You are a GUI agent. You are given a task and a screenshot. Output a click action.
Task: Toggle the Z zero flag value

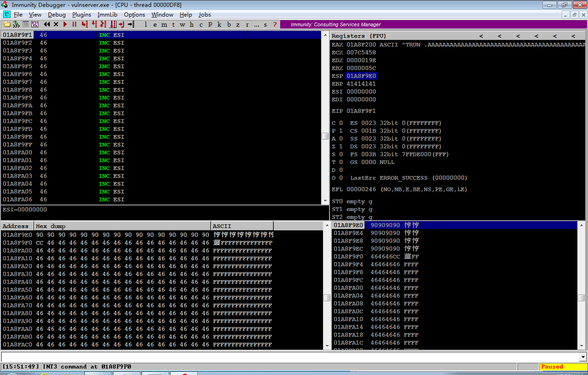(x=341, y=146)
